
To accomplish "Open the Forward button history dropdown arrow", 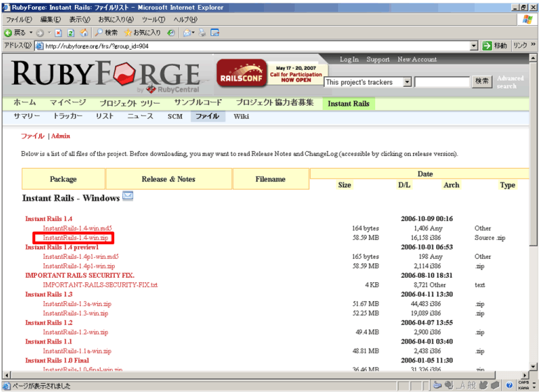I will pos(49,33).
